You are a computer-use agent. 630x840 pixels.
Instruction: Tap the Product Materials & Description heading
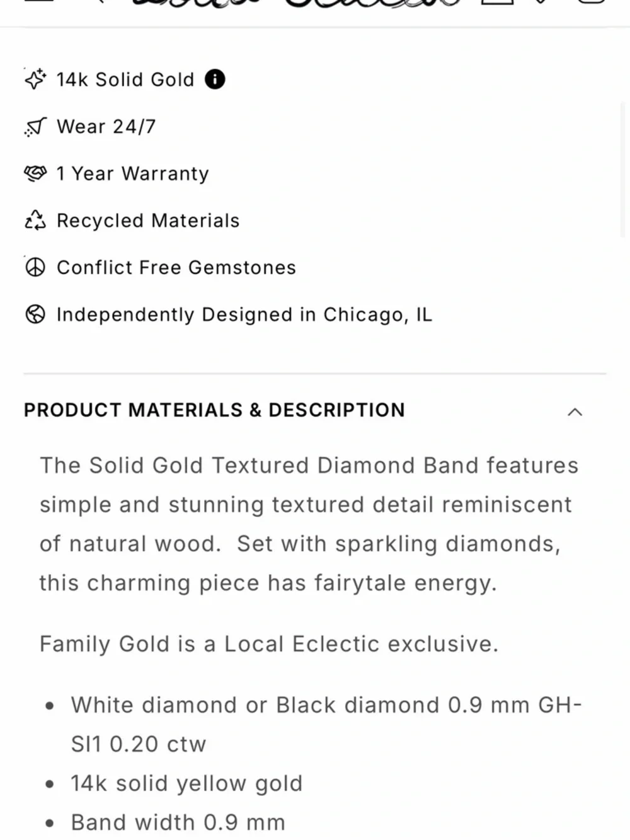[x=214, y=410]
